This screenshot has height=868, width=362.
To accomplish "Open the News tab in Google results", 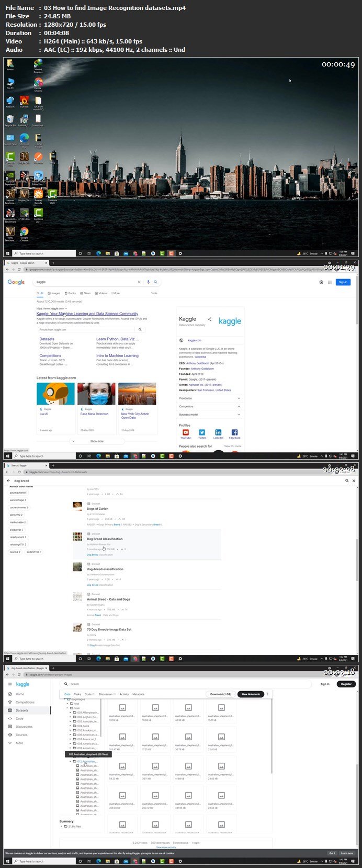I will pos(86,293).
